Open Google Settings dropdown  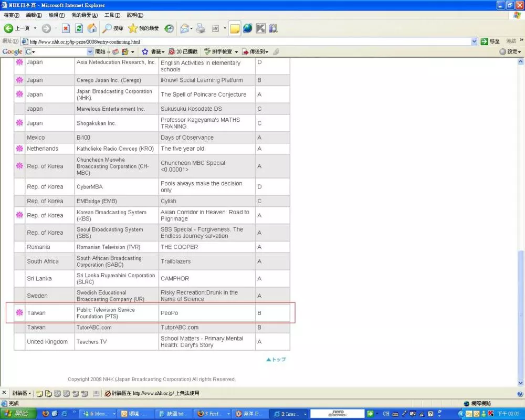(510, 51)
